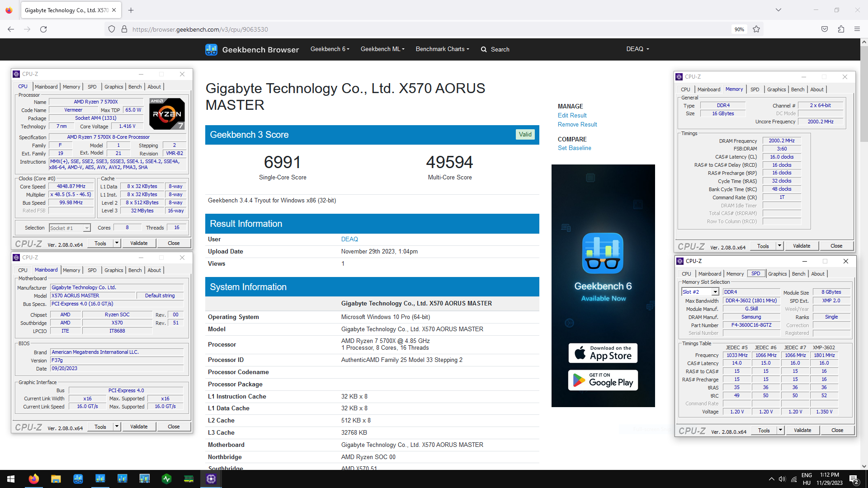Image resolution: width=868 pixels, height=488 pixels.
Task: Open Tools dropdown arrow in CPU-Z Mainboard window
Action: 117,427
